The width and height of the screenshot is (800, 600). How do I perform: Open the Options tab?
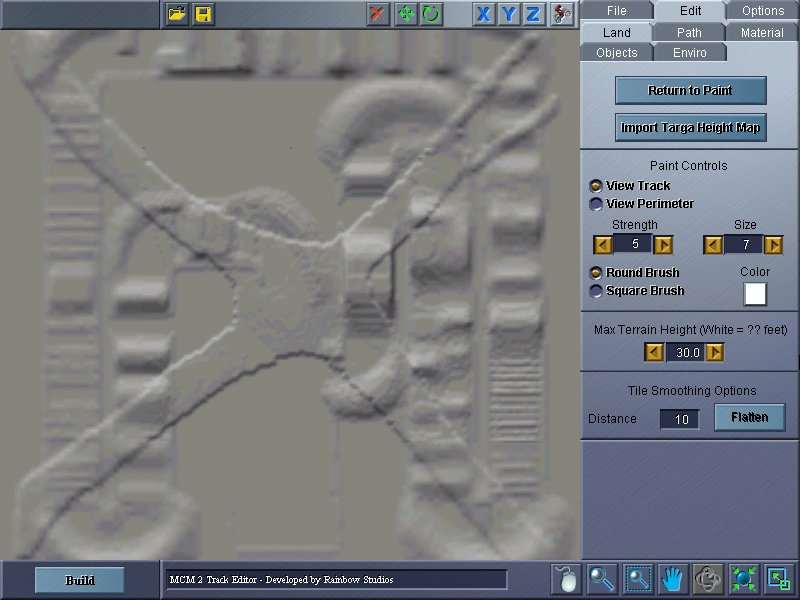(x=763, y=11)
